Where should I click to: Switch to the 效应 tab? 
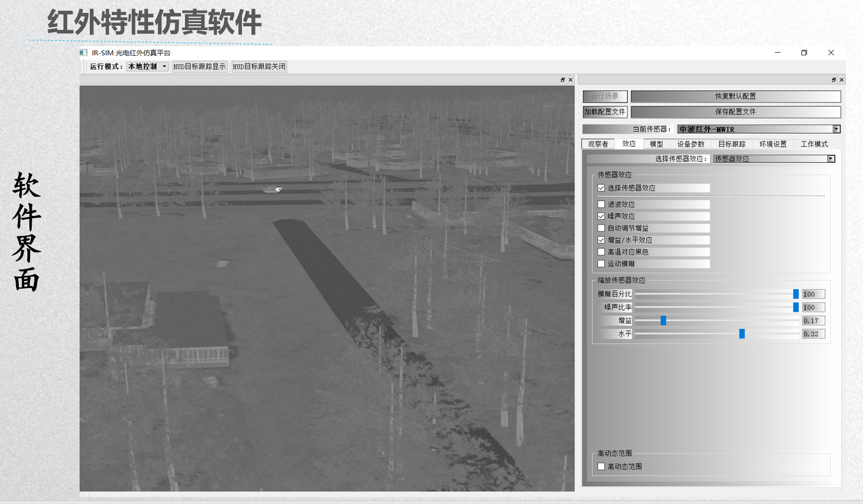(629, 144)
